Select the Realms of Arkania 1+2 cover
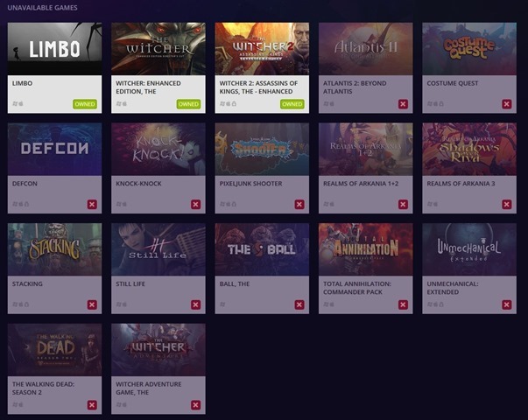Image resolution: width=528 pixels, height=420 pixels. click(x=365, y=149)
